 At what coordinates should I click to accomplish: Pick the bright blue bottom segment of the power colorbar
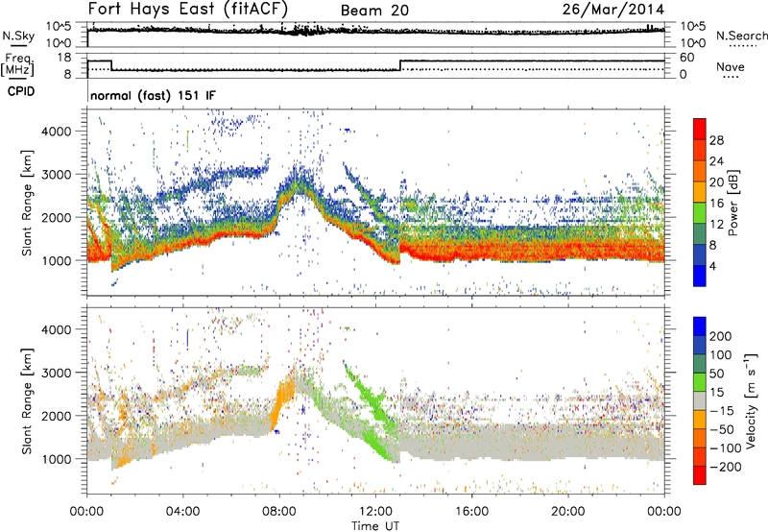700,277
